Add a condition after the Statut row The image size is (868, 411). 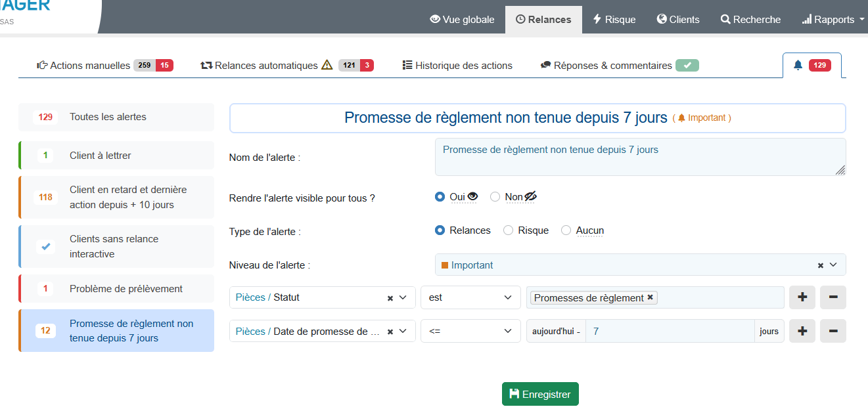[802, 297]
